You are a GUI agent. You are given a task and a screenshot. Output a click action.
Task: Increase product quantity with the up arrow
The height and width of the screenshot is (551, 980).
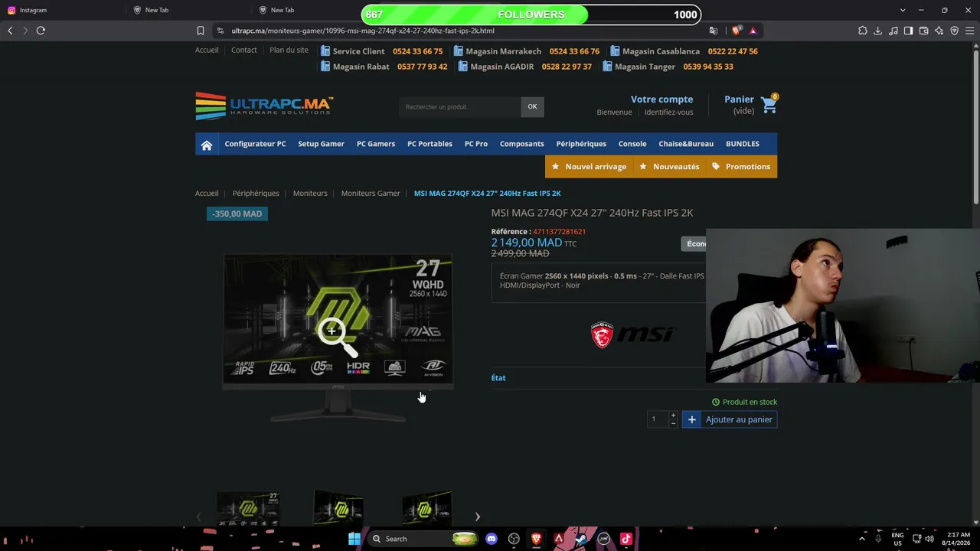coord(673,416)
